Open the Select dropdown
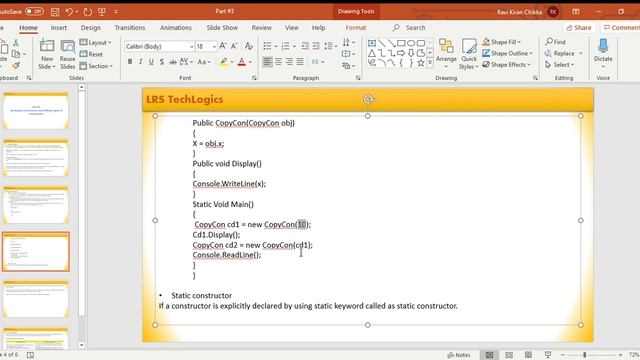 point(560,64)
